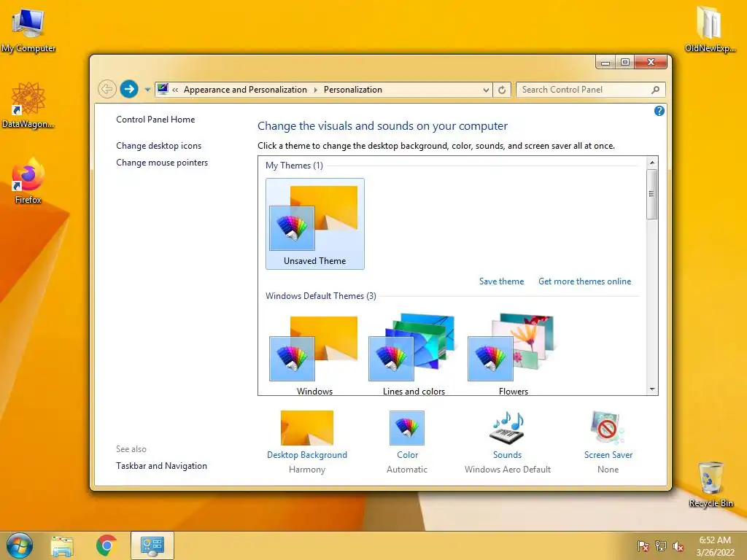Open Screen Saver settings icon

(x=608, y=427)
